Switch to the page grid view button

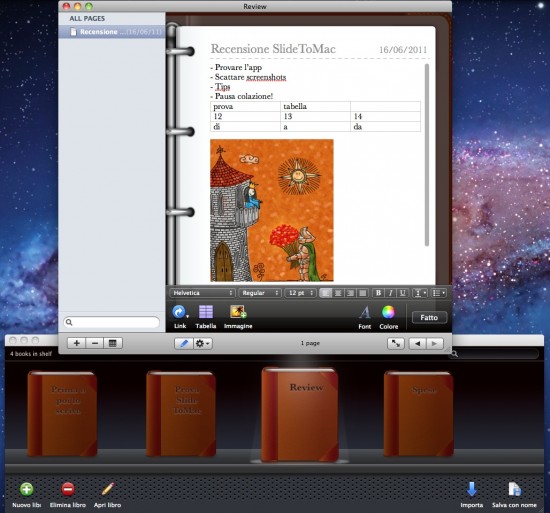113,343
